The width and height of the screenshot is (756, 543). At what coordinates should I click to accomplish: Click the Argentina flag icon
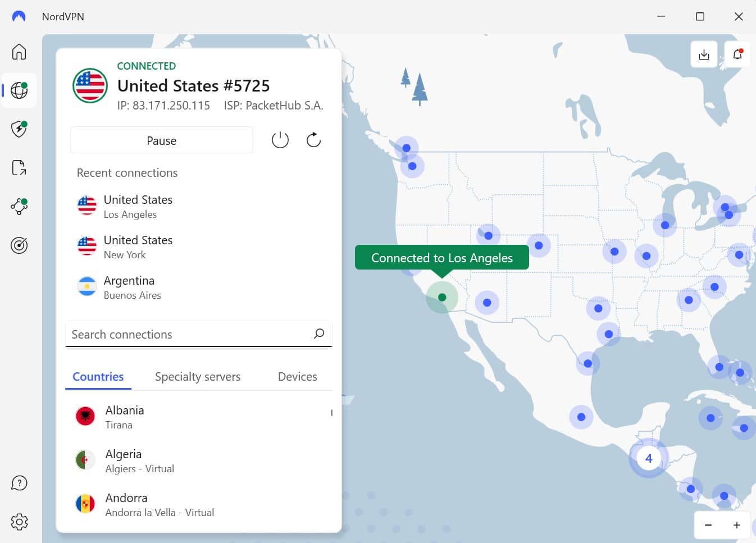click(87, 286)
